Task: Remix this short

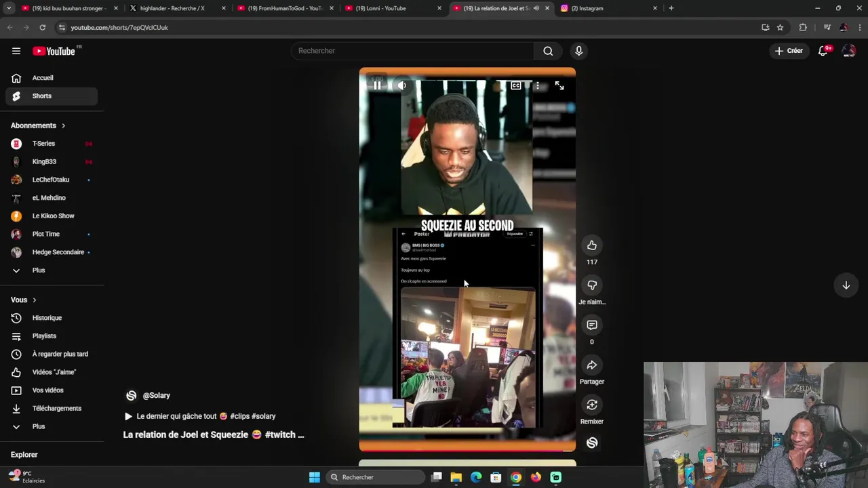Action: 592,405
